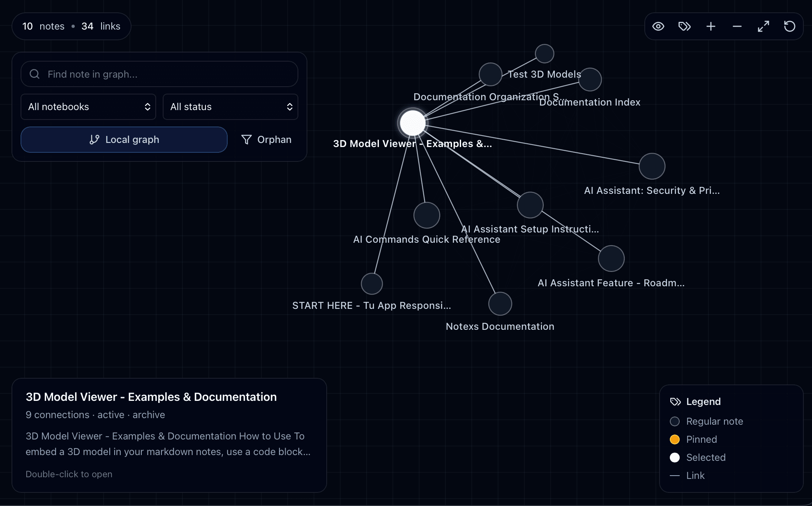Viewport: 812px width, 506px height.
Task: Toggle the Local graph button
Action: 124,140
